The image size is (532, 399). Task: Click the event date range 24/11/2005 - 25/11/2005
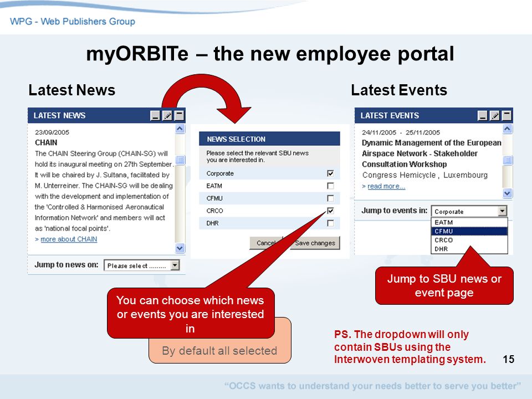[x=401, y=132]
